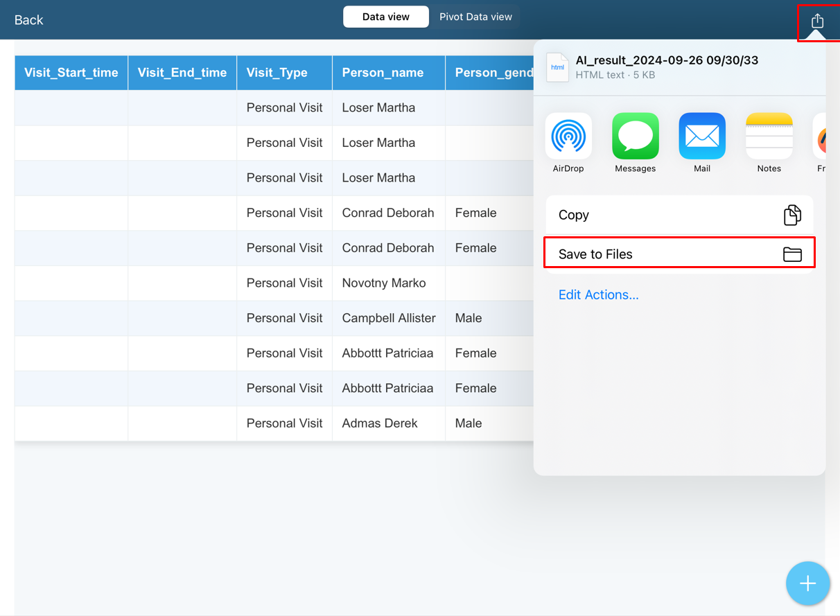Click the AI_result HTML file thumbnail
The image size is (840, 616).
558,67
